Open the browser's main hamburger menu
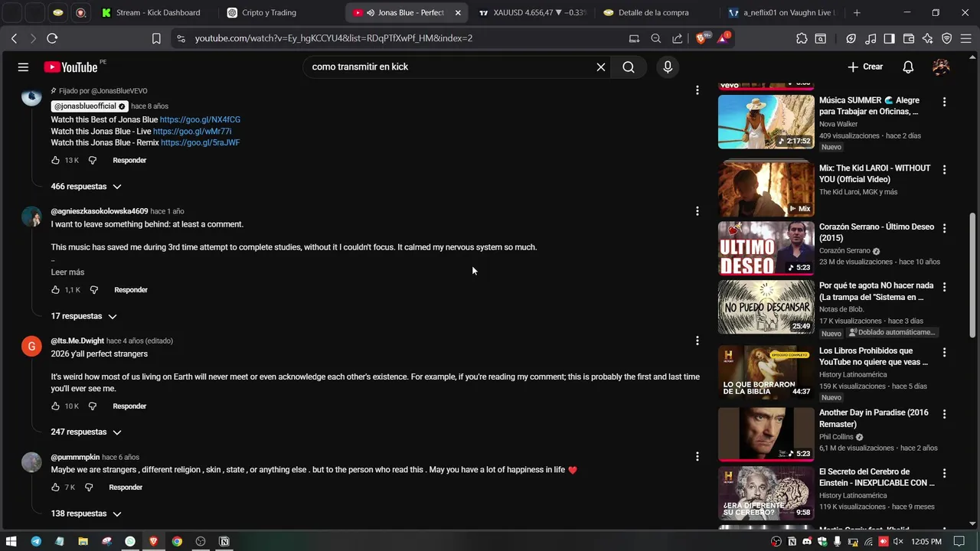 pos(966,38)
